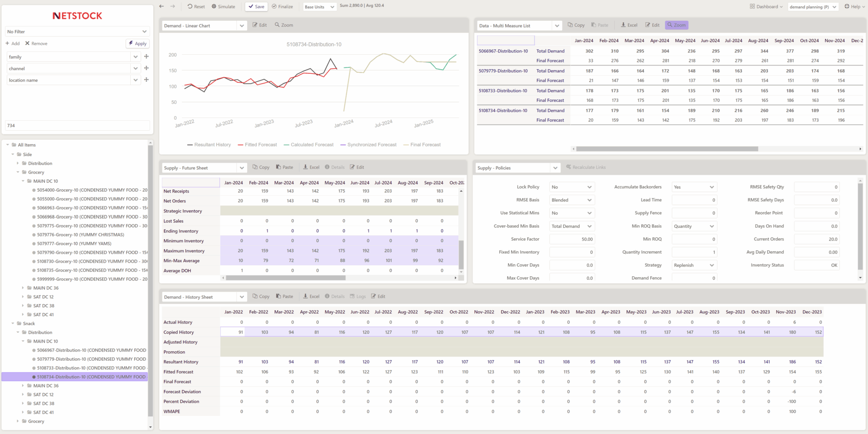The image size is (868, 434).
Task: Edit the Multi Measure List panel
Action: click(x=652, y=25)
